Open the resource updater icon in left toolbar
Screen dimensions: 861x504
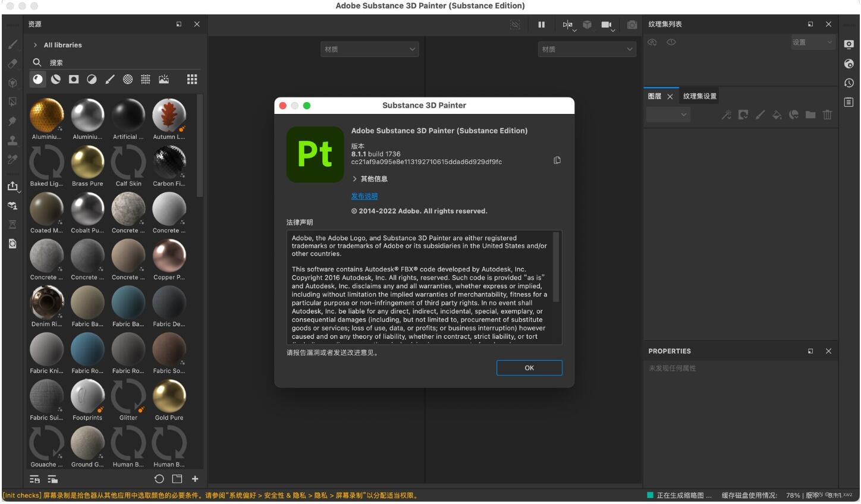pos(12,244)
